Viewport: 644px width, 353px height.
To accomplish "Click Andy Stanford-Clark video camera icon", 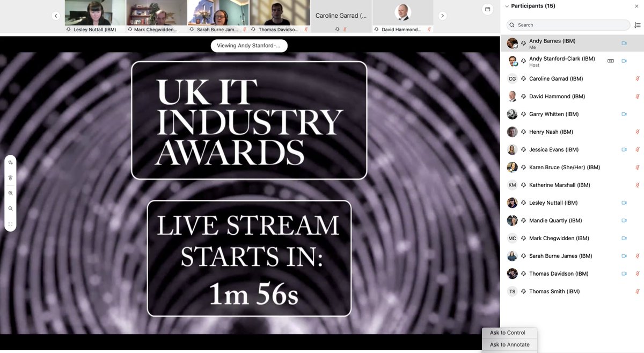I will click(x=624, y=61).
